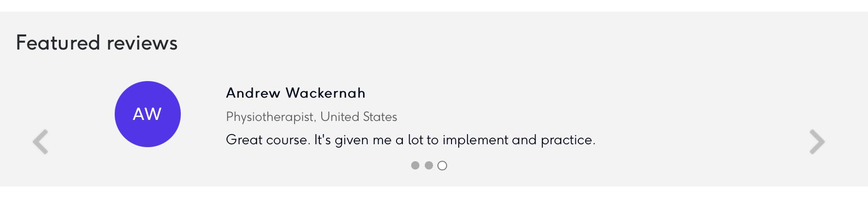This screenshot has width=868, height=203.
Task: Click the words Great course in the review
Action: point(267,140)
